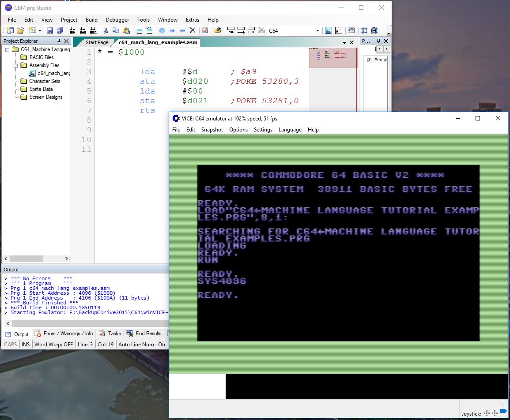Click Output panel horizontal scrollbar track
This screenshot has width=510, height=420.
(90, 323)
